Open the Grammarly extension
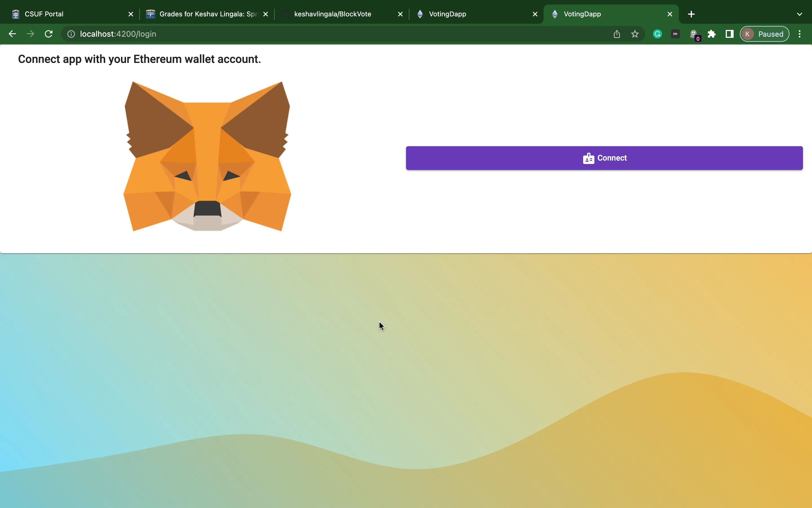The height and width of the screenshot is (508, 812). (657, 34)
